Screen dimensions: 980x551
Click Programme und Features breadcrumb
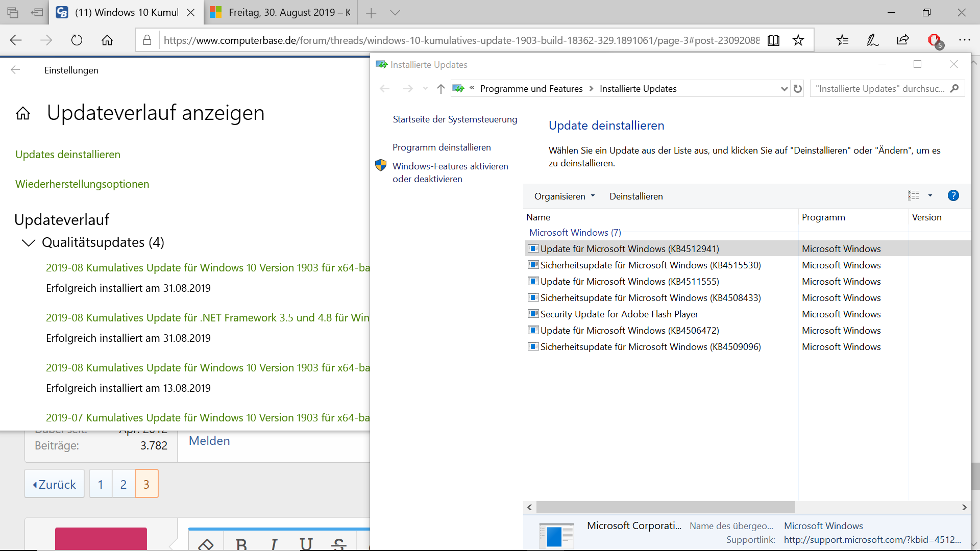click(531, 89)
